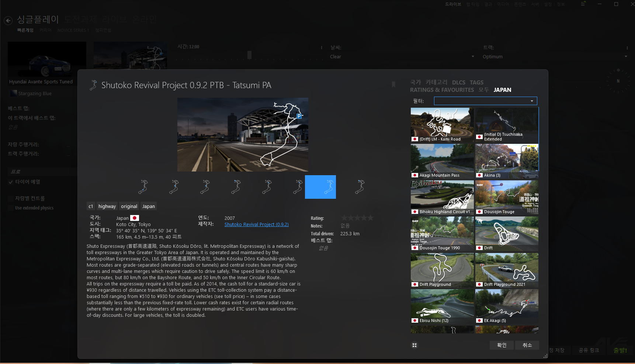Image resolution: width=635 pixels, height=364 pixels.
Task: Grab the dialog resize grip in its corner
Action: coord(545,356)
